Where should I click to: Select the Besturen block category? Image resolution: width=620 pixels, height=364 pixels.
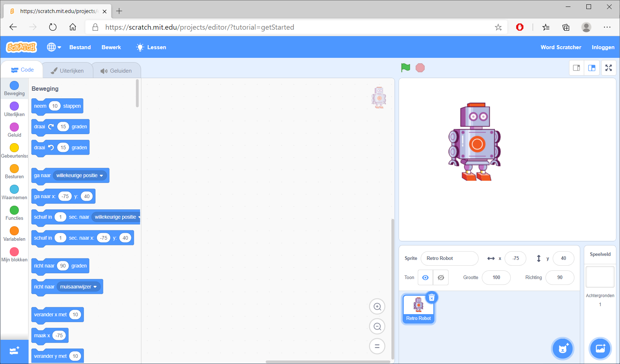click(14, 172)
